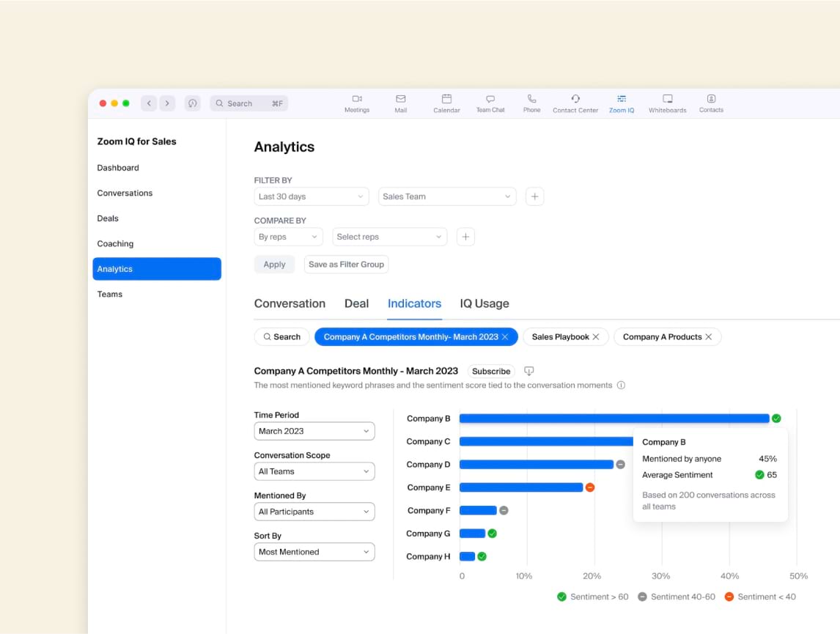Open the Last 30 days filter dropdown
Image resolution: width=840 pixels, height=634 pixels.
pyautogui.click(x=311, y=196)
